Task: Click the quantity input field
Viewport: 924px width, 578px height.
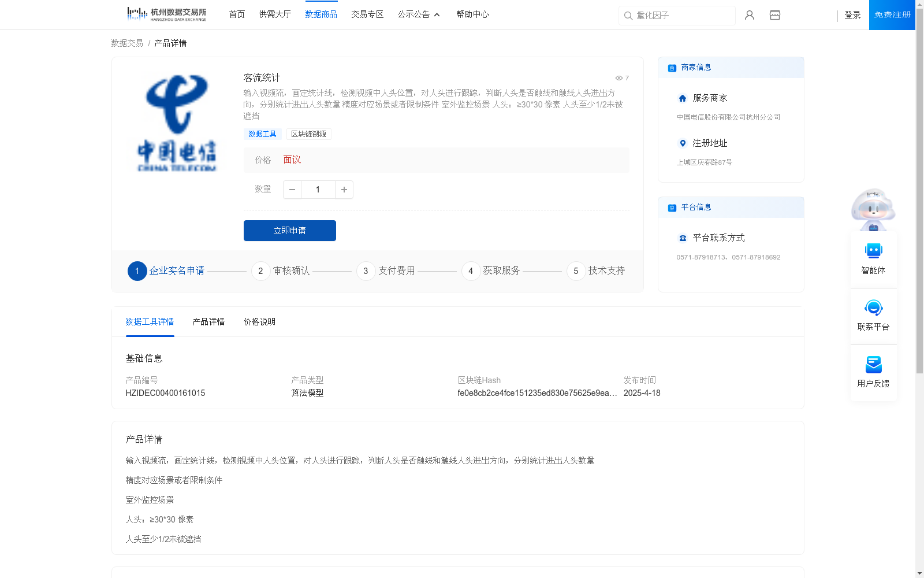Action: 318,190
